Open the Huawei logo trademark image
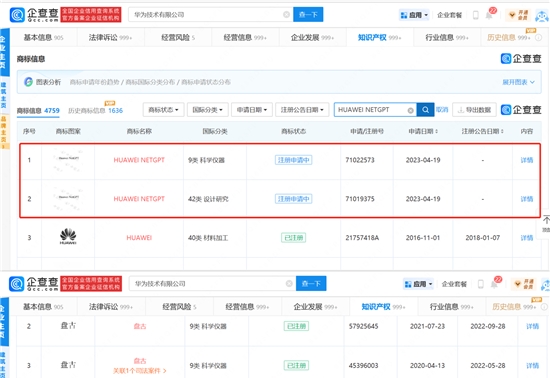This screenshot has height=378, width=550. tap(68, 237)
